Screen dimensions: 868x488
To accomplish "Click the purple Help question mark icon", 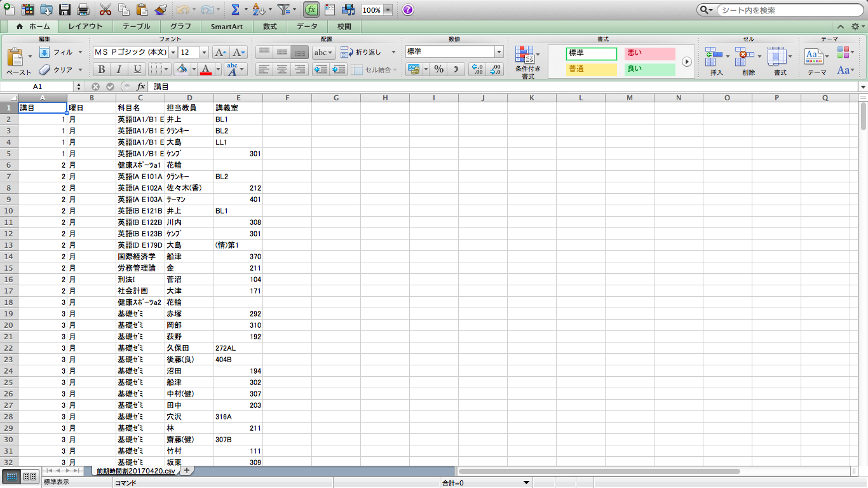I will [x=408, y=10].
